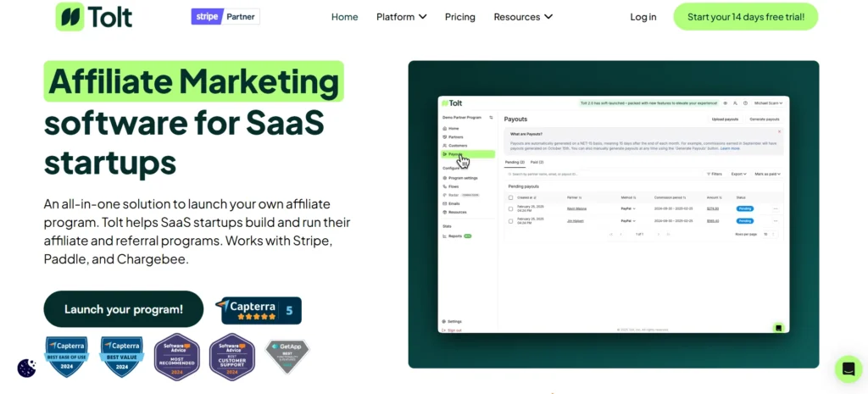Open the green chat widget bubble
This screenshot has height=394, width=868.
pos(848,369)
